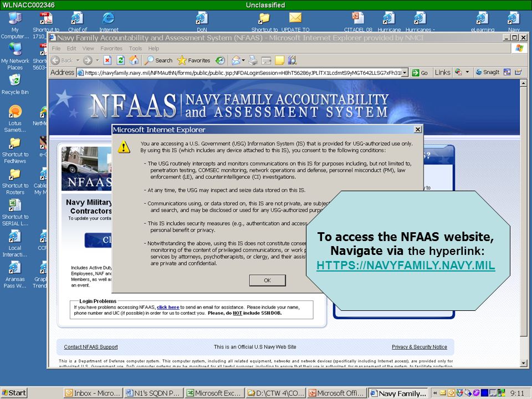Select the CITADEL 08 desktop icon
This screenshot has width=532, height=399.
click(x=358, y=22)
